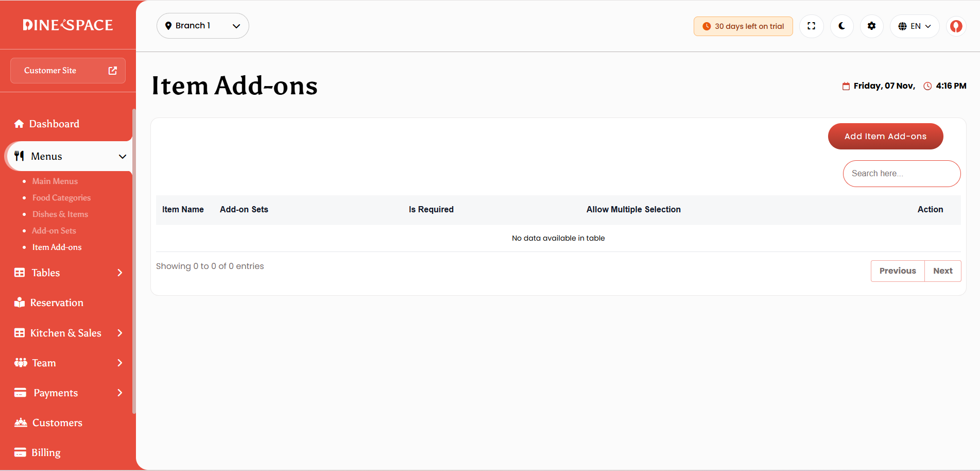Screen dimensions: 980x471
Task: Click Add Item Add-ons button
Action: coord(886,136)
